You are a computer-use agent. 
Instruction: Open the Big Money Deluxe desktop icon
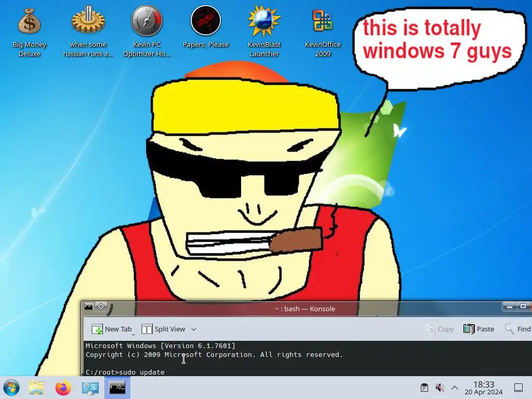pos(29,32)
